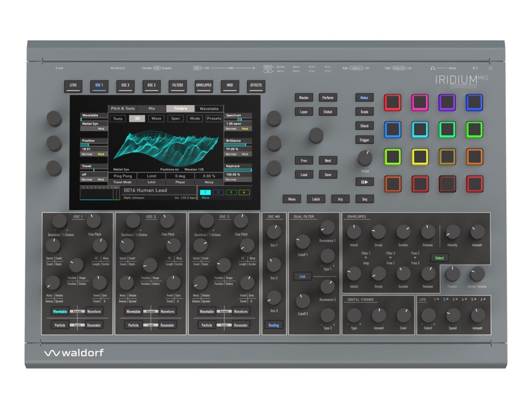Click the Velocity envelope knob
The height and width of the screenshot is (409, 532).
[x=452, y=232]
